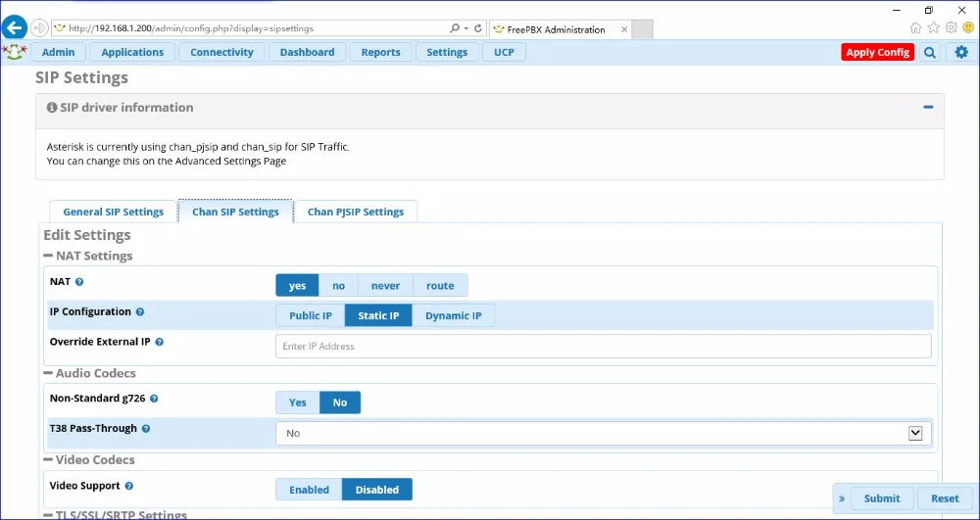980x520 pixels.
Task: Open the UCP menu item
Action: coord(504,53)
